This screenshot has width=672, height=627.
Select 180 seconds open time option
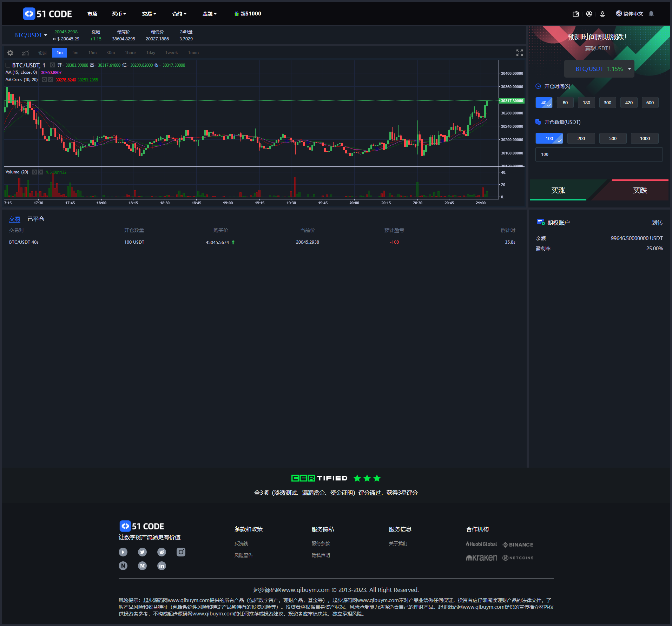(x=586, y=103)
